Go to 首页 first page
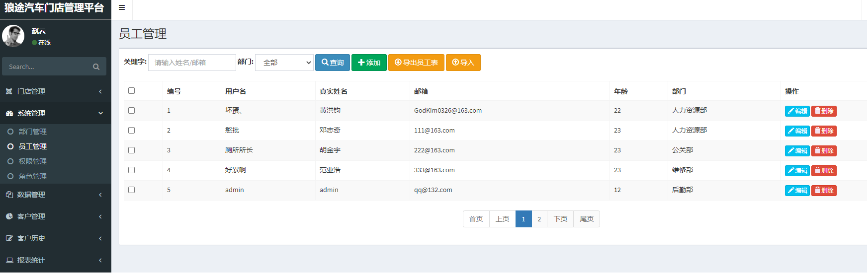This screenshot has height=273, width=868. click(x=476, y=219)
